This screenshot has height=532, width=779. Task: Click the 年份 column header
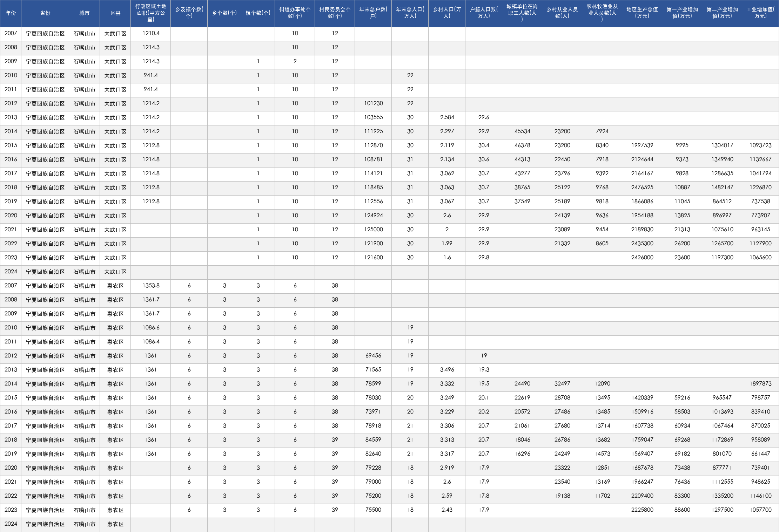tap(11, 13)
